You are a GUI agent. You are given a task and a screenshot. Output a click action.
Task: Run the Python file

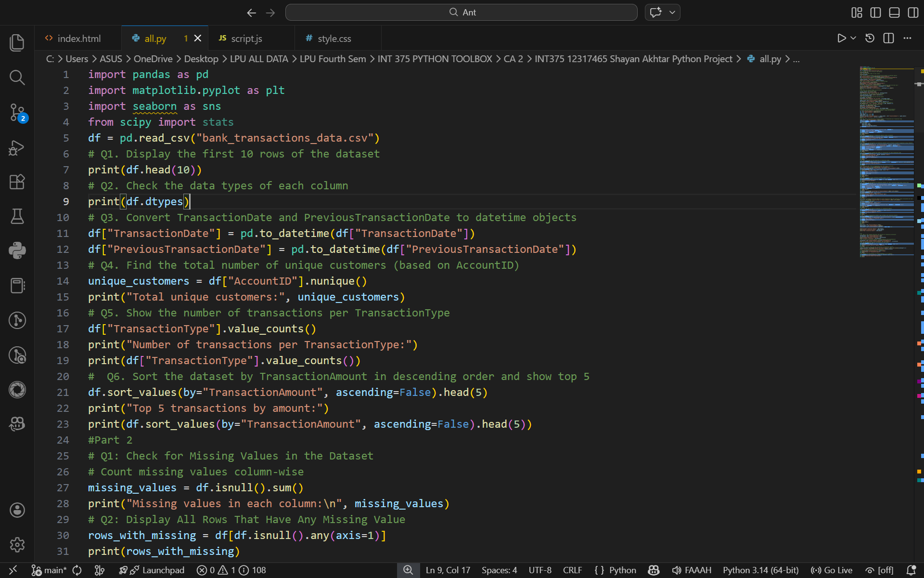pyautogui.click(x=841, y=38)
